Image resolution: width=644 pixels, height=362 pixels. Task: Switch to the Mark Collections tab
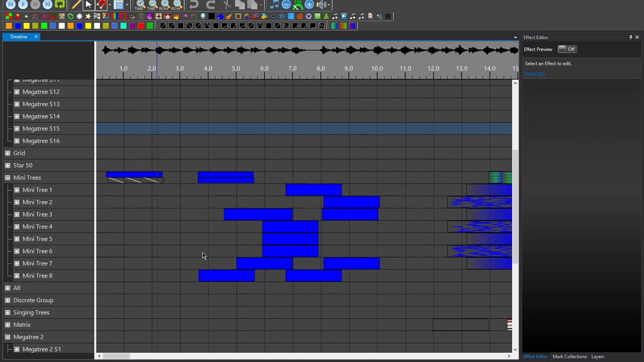(570, 356)
